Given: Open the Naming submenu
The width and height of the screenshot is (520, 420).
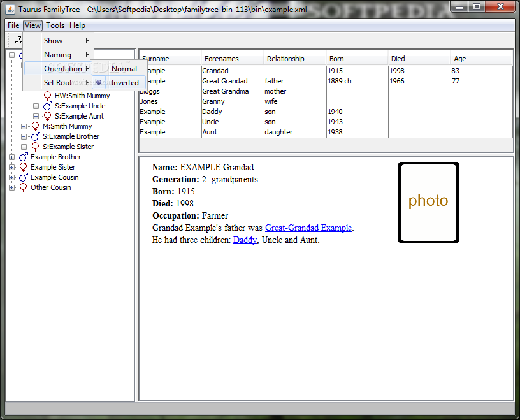Looking at the screenshot, I should pos(59,55).
